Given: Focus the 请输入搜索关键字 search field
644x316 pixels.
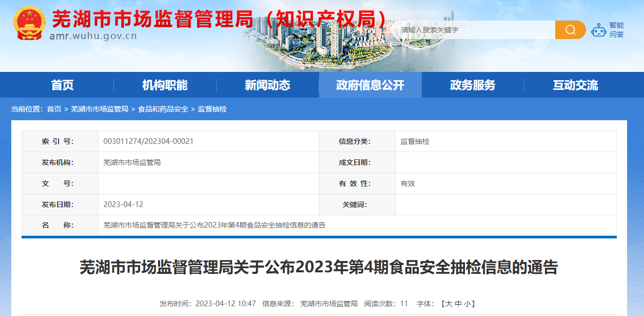Looking at the screenshot, I should [476, 30].
